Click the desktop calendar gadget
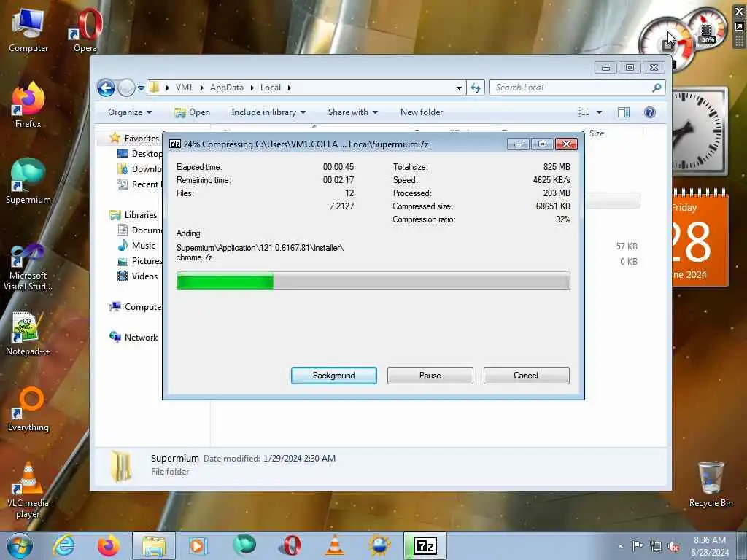 click(x=700, y=238)
